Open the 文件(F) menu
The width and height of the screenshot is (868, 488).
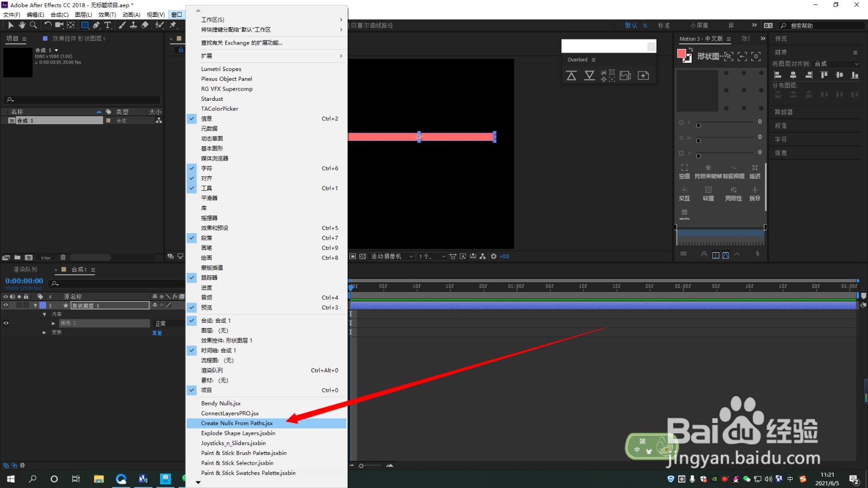point(12,15)
